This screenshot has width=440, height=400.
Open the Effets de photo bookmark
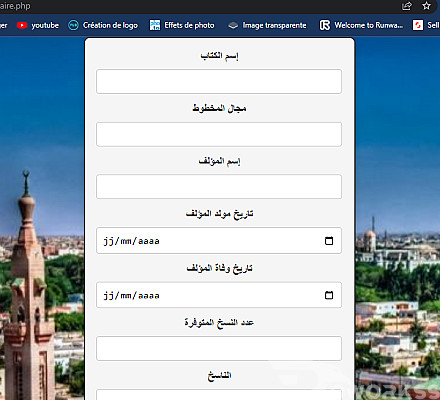tap(182, 25)
